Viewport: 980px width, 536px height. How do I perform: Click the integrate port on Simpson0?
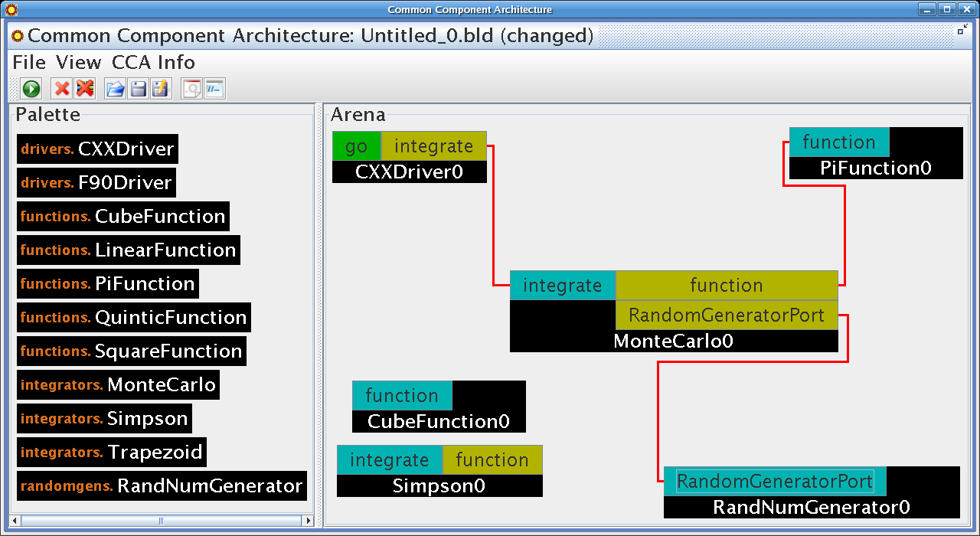pos(390,460)
